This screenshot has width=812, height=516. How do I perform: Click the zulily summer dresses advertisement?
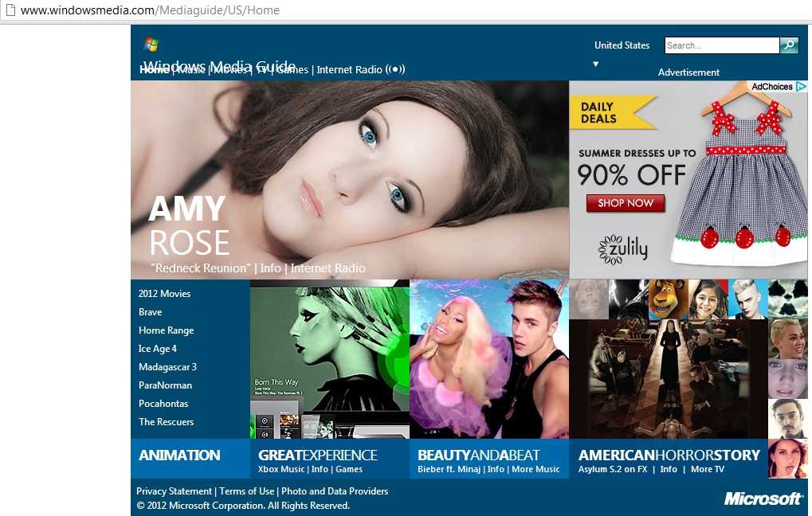688,180
